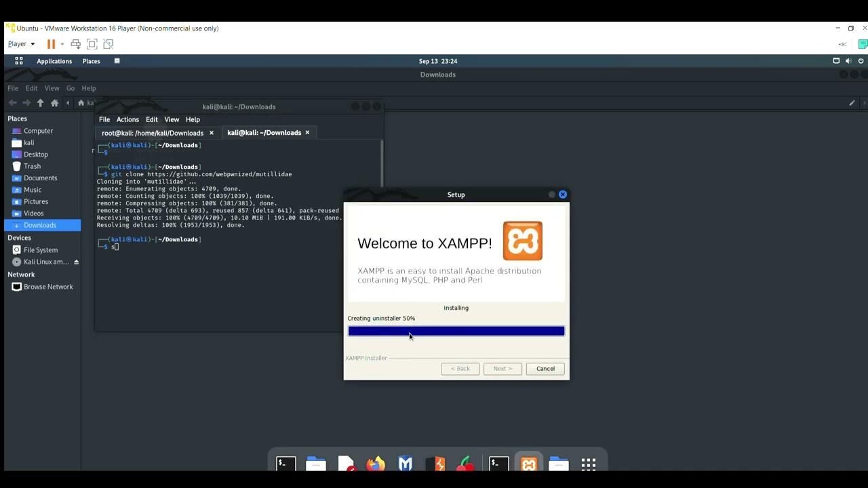Viewport: 868px width, 488px height.
Task: Click the screen icon in system tray
Action: coord(836,61)
